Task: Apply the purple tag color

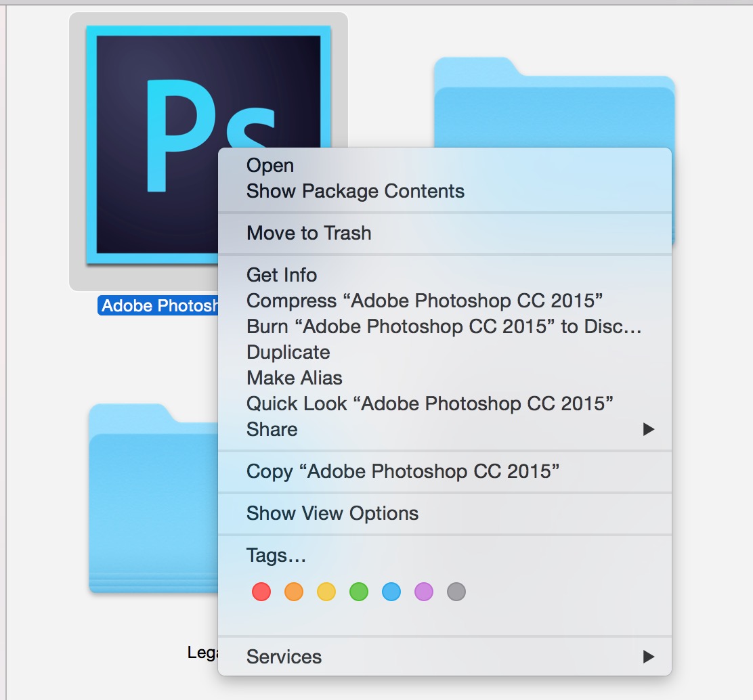Action: pyautogui.click(x=424, y=592)
